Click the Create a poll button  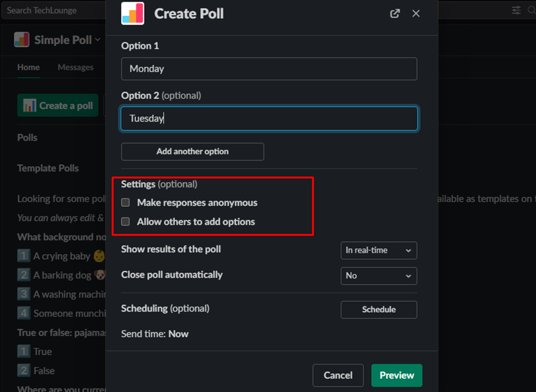point(58,105)
